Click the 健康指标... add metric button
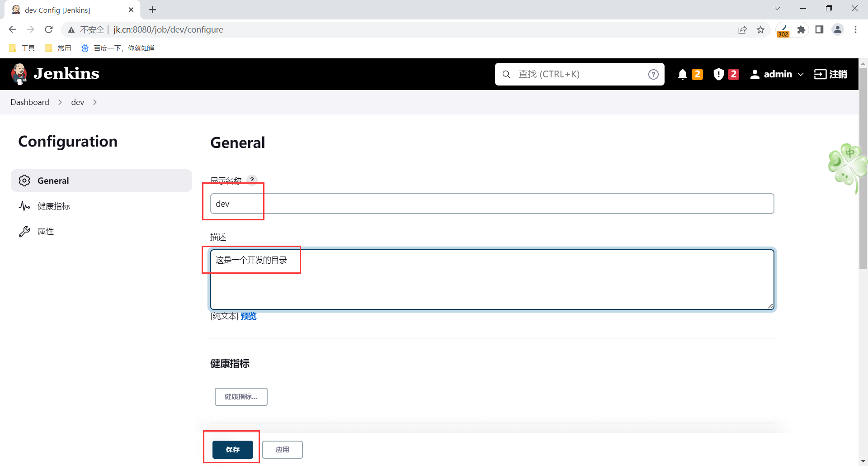868x466 pixels. (x=241, y=397)
